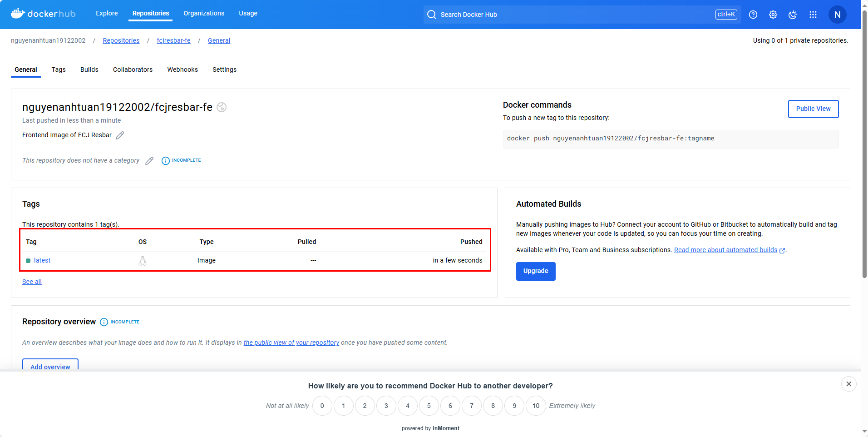The image size is (868, 437).
Task: Click the Linux penguin OS icon
Action: 143,261
